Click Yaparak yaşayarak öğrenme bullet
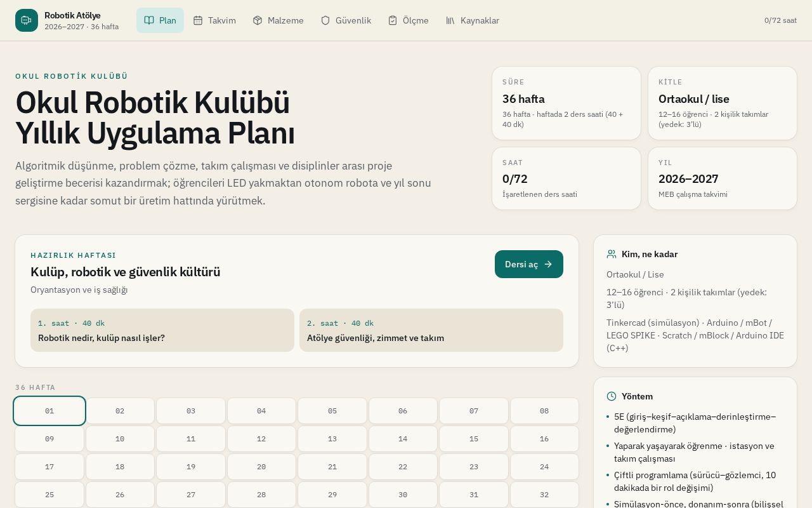 (694, 452)
